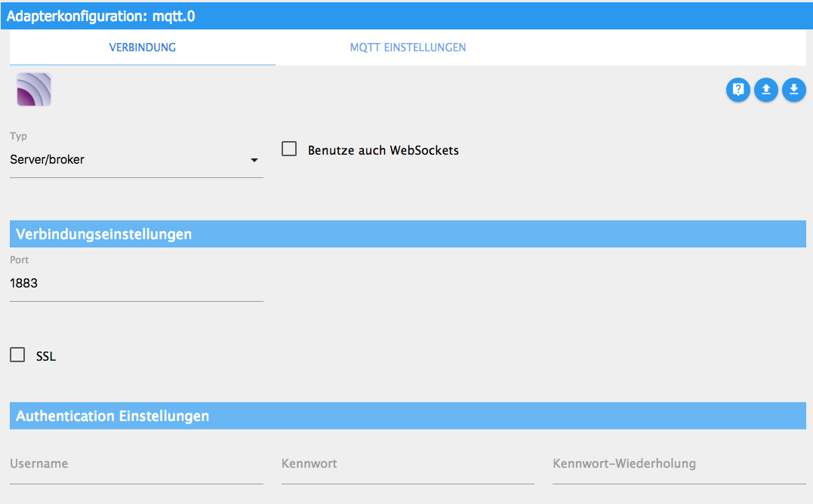Select the Server/broker combo box
This screenshot has width=813, height=504.
tap(137, 160)
